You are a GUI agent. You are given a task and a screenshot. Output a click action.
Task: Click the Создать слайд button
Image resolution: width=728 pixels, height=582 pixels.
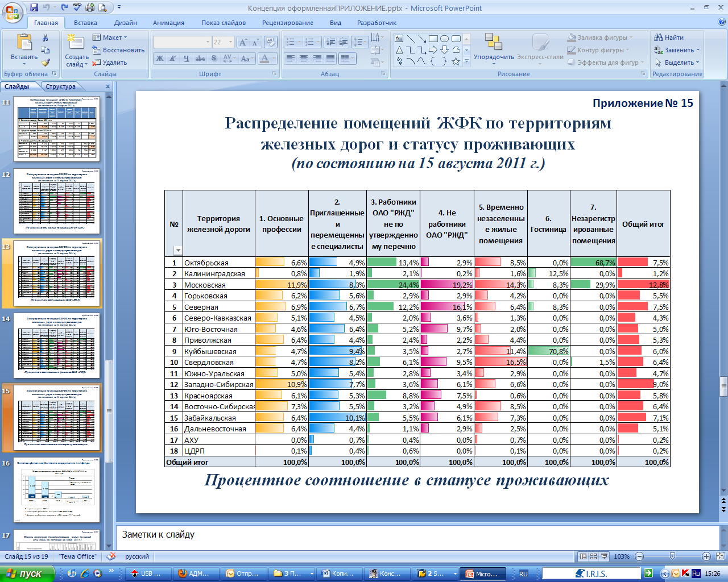coord(77,51)
